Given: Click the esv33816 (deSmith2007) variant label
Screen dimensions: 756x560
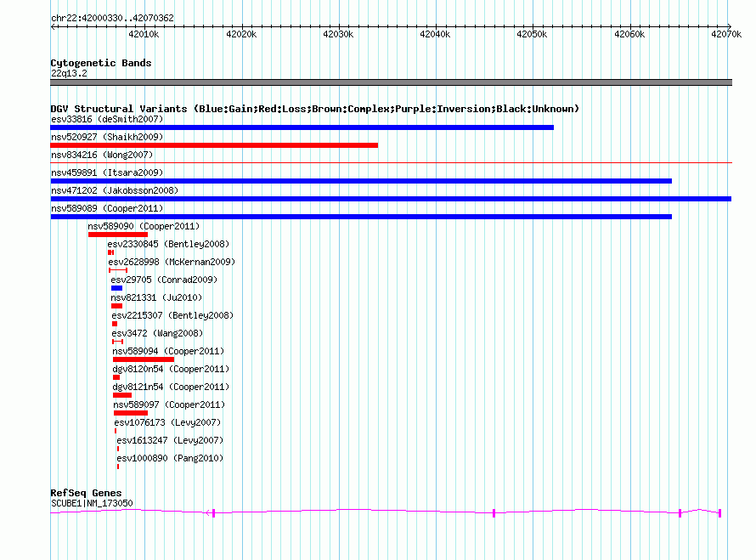Looking at the screenshot, I should pos(106,119).
